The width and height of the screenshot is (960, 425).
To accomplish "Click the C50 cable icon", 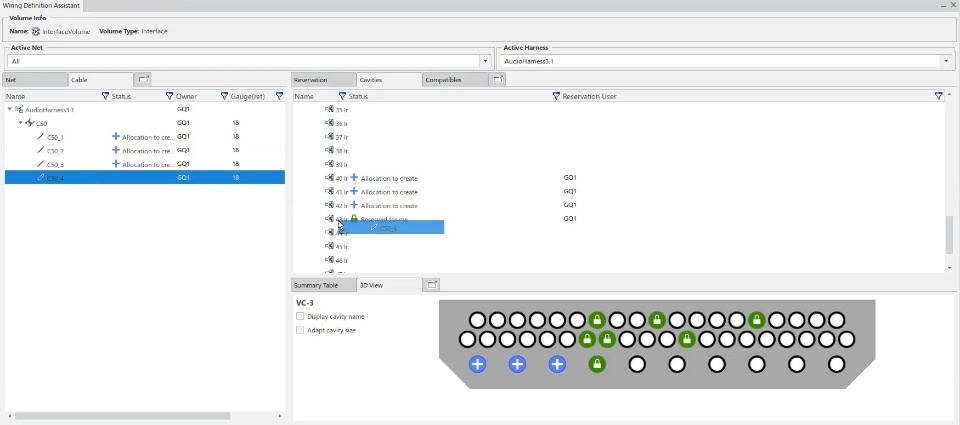I will point(29,123).
